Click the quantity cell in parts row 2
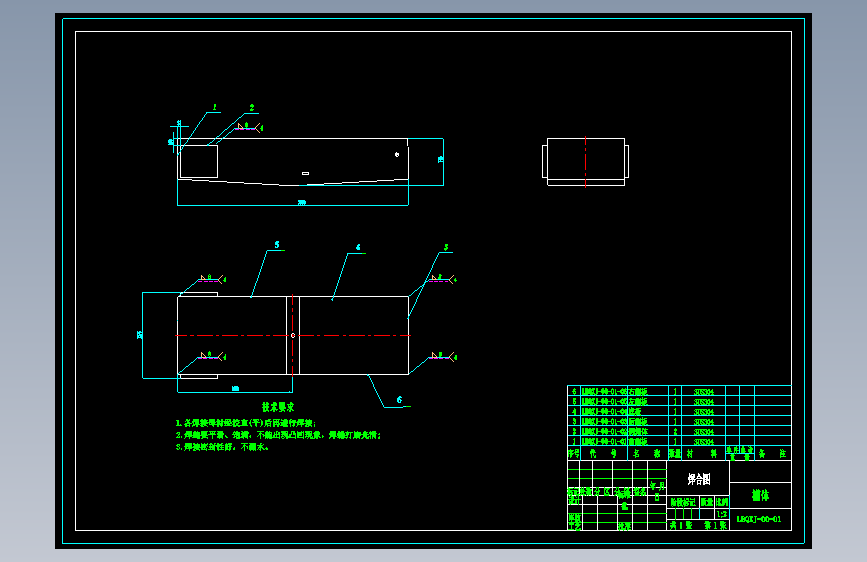The height and width of the screenshot is (562, 867). [x=675, y=431]
